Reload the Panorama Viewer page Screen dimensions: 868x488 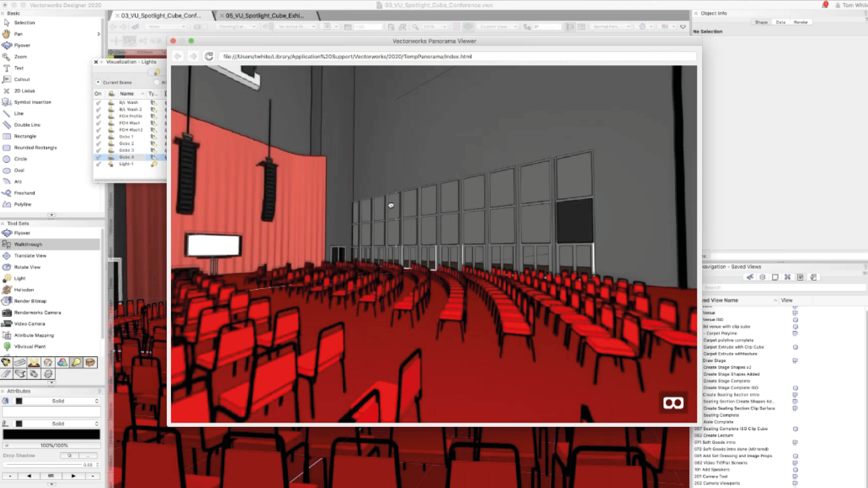209,56
